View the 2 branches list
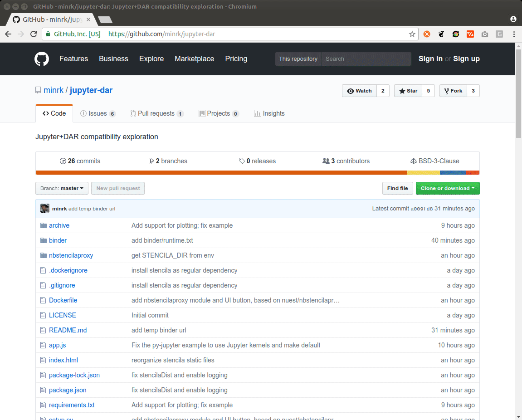This screenshot has height=420, width=522. 168,161
